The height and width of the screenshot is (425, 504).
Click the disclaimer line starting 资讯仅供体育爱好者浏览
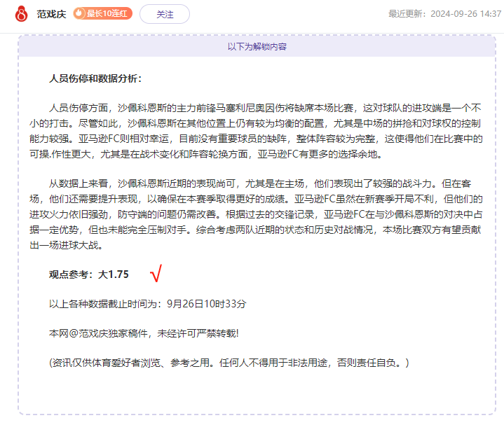click(x=229, y=363)
